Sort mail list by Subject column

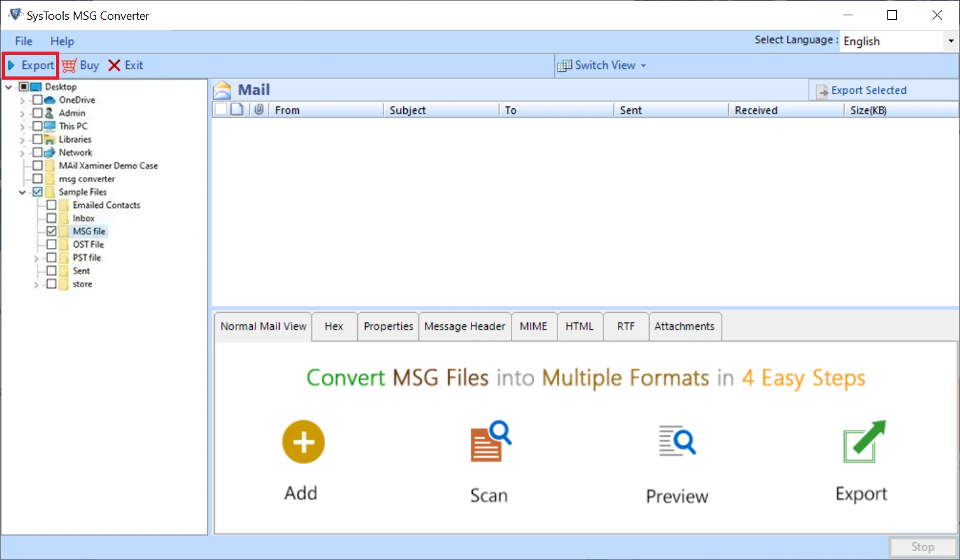click(441, 110)
